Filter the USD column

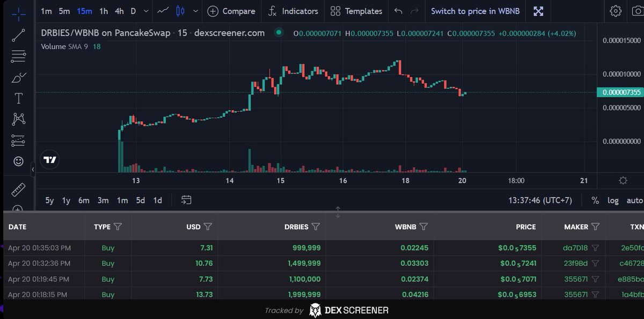click(208, 227)
